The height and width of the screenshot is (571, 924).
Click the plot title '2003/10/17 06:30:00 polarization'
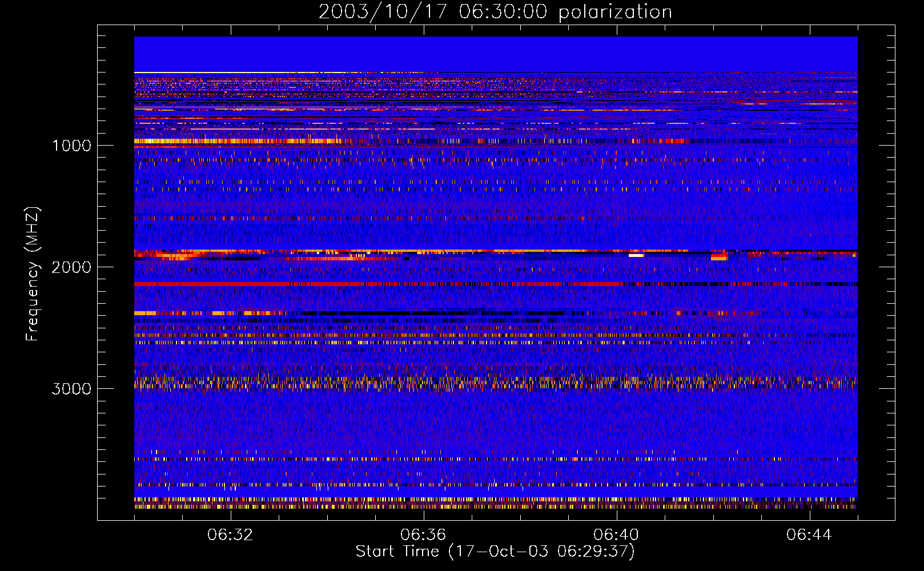[x=495, y=11]
